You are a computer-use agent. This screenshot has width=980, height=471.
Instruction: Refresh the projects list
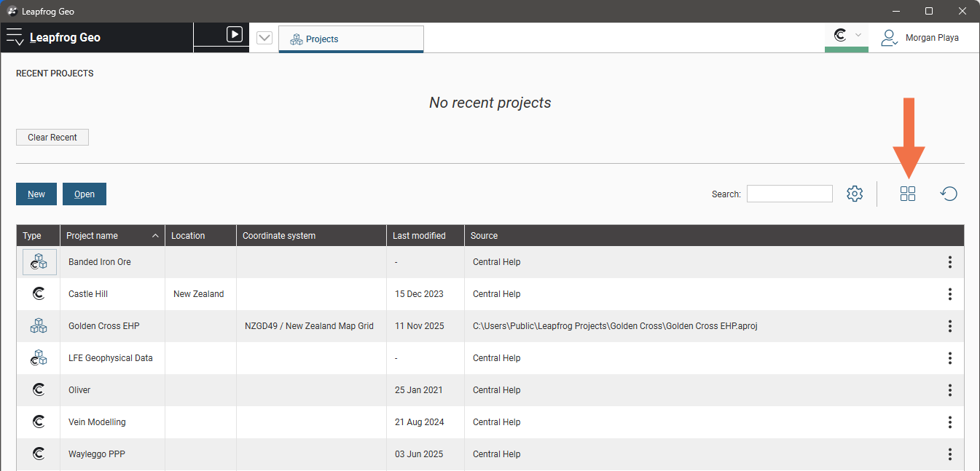pyautogui.click(x=949, y=194)
